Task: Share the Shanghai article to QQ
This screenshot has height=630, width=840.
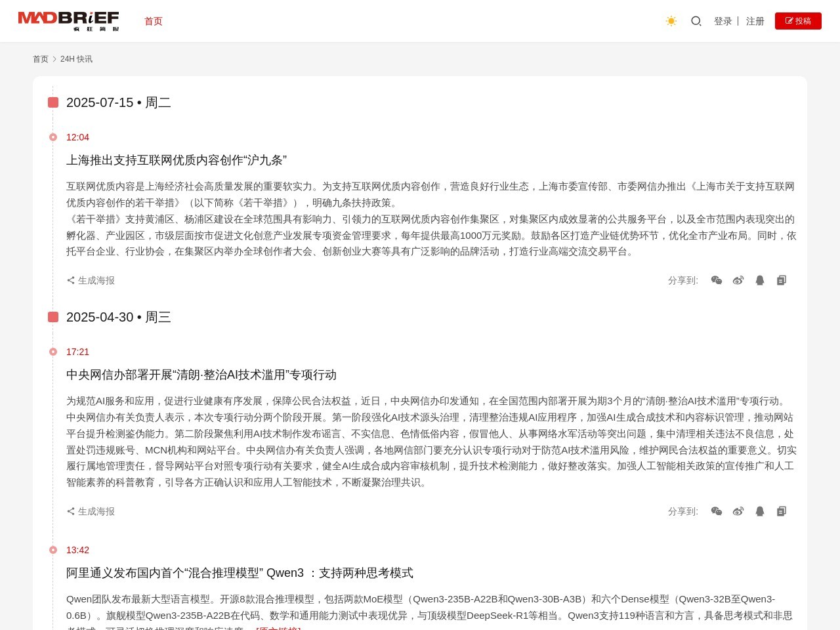Action: pyautogui.click(x=760, y=280)
